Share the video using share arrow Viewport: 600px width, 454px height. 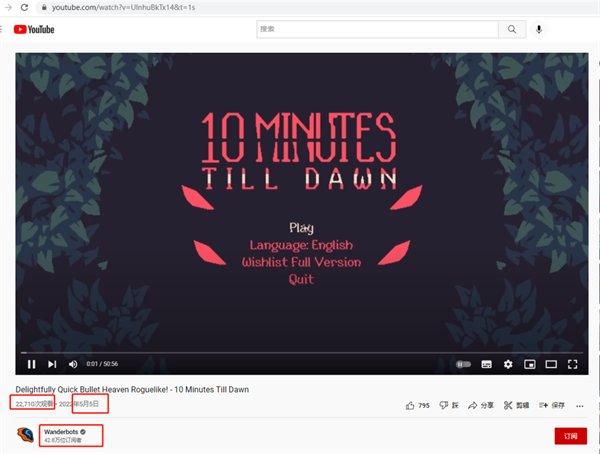point(481,405)
